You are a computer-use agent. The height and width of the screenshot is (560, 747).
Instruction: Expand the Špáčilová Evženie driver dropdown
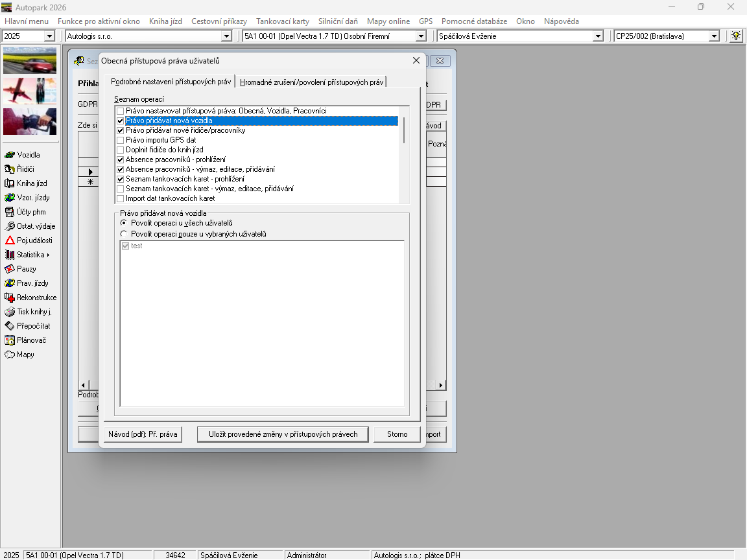click(598, 36)
